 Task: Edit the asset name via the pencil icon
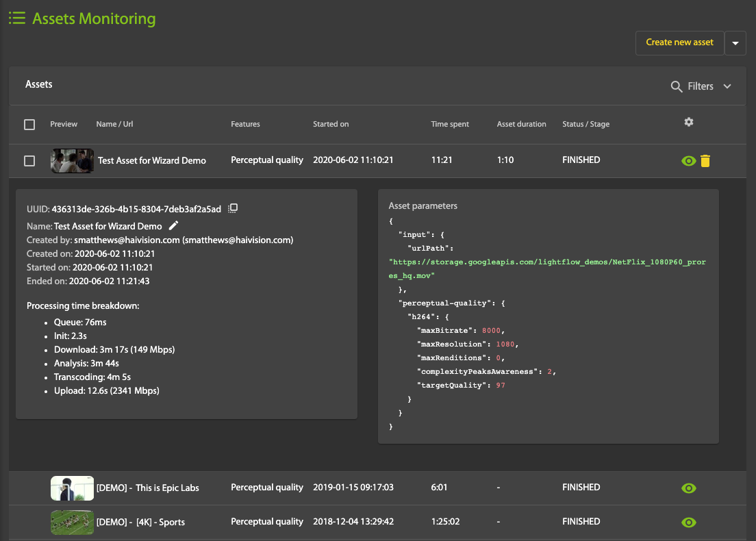point(173,225)
